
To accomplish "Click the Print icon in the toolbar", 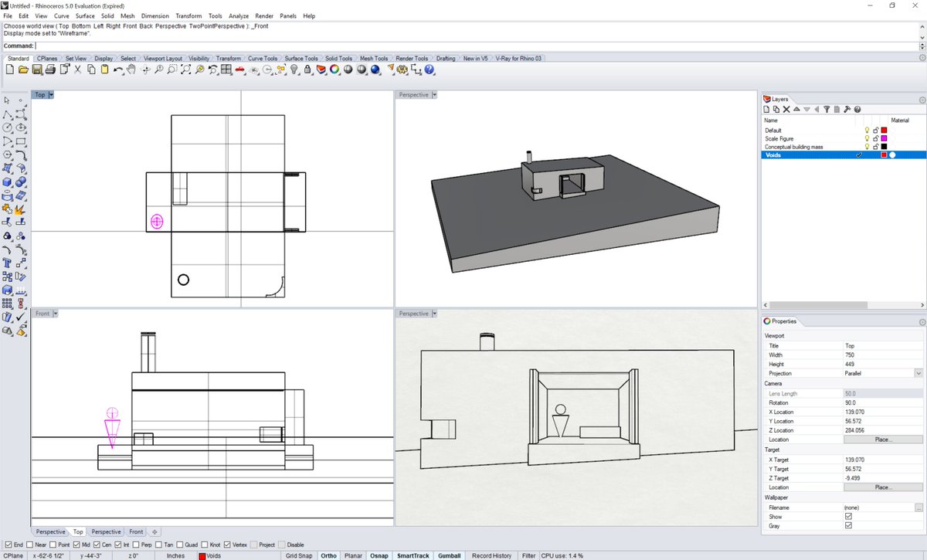I will (50, 70).
